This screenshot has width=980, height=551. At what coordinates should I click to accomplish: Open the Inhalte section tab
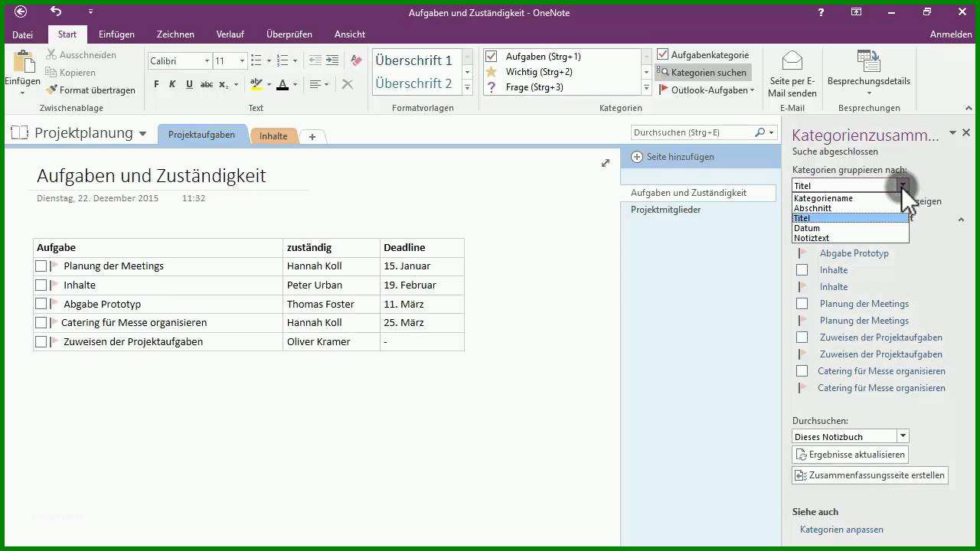pyautogui.click(x=273, y=136)
